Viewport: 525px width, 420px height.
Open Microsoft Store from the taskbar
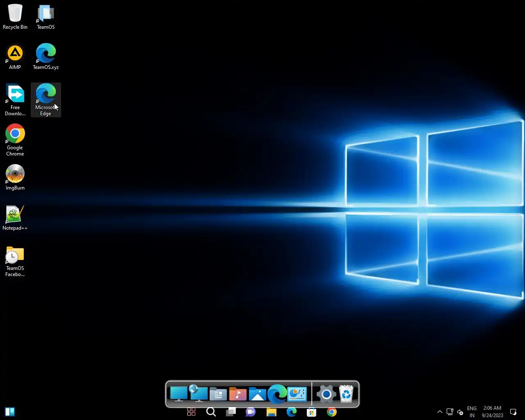(312, 412)
